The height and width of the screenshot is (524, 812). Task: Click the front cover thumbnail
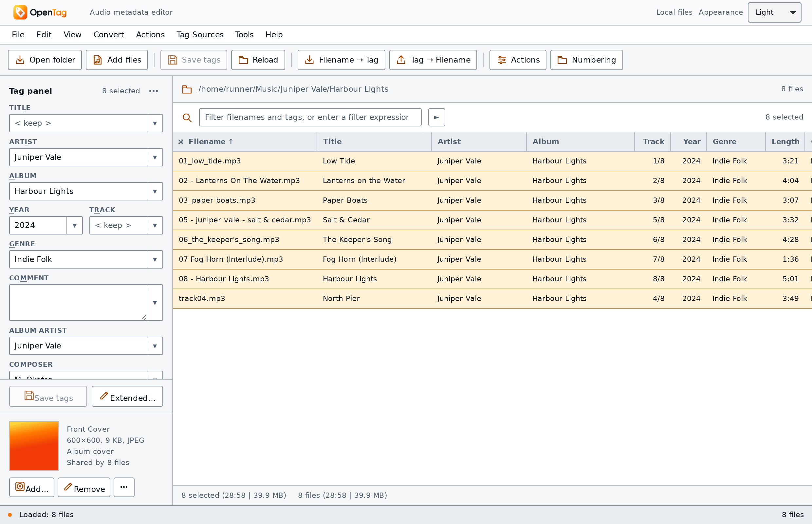pos(34,446)
